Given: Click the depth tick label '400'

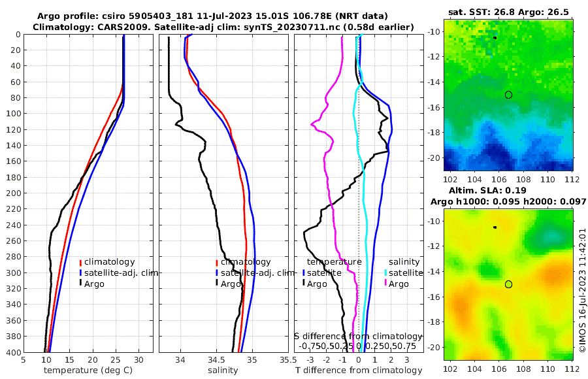Looking at the screenshot, I should pyautogui.click(x=14, y=352).
